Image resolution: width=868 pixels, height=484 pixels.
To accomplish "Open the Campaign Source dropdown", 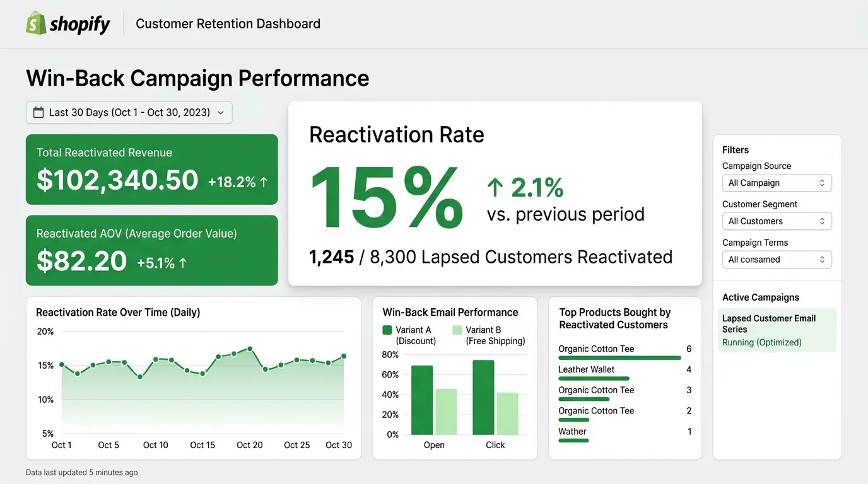I will click(x=777, y=183).
